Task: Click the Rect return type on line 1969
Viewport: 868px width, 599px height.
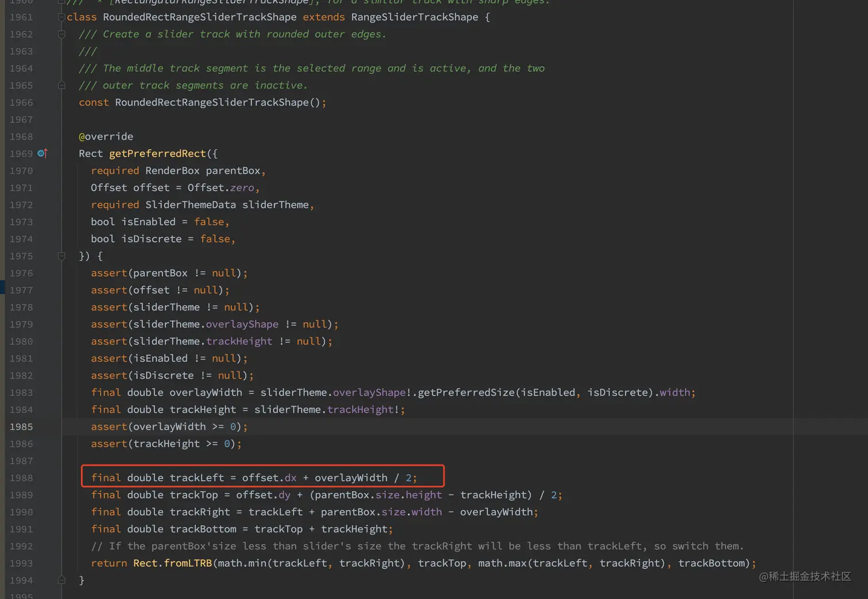Action: [91, 153]
